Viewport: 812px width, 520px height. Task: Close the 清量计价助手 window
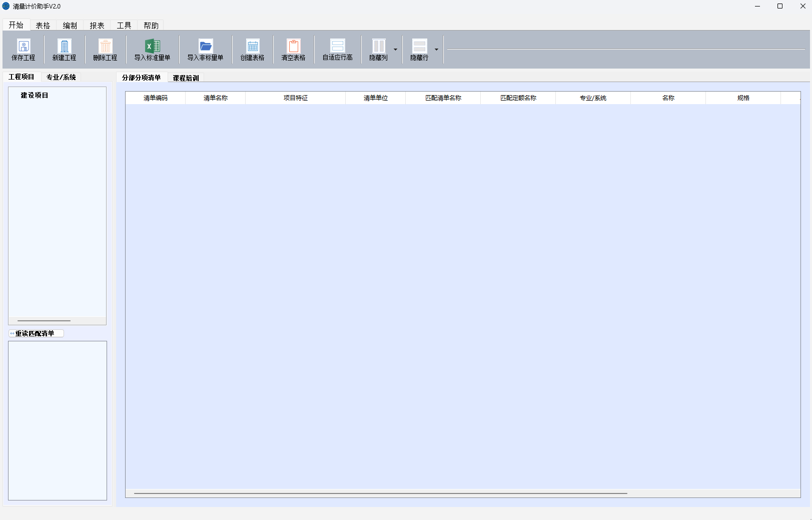point(802,6)
